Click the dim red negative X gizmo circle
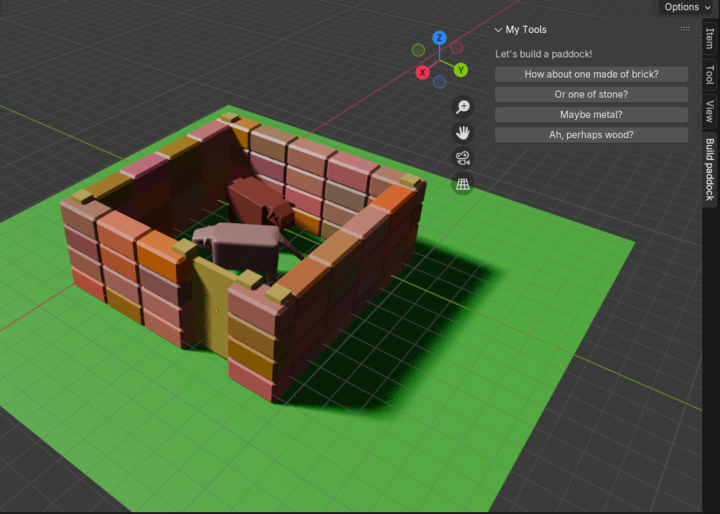The height and width of the screenshot is (514, 720). click(456, 47)
